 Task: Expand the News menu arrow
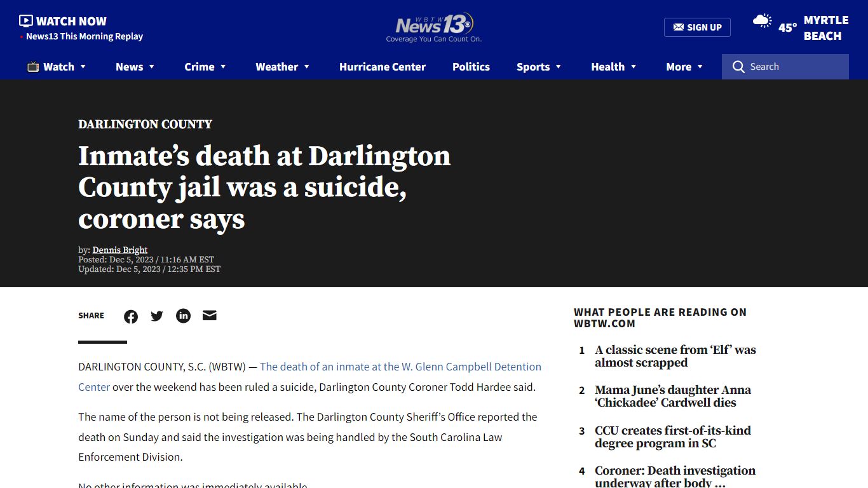pos(152,67)
